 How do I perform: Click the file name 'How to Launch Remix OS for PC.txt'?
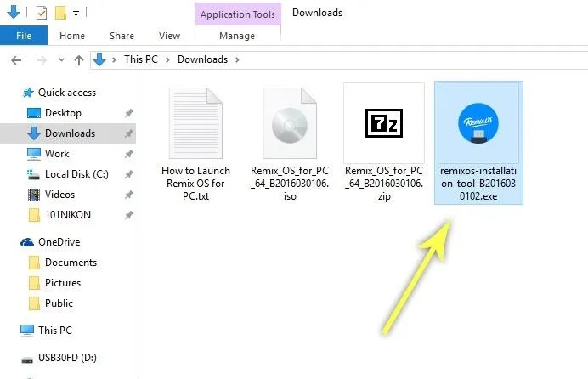click(x=195, y=184)
